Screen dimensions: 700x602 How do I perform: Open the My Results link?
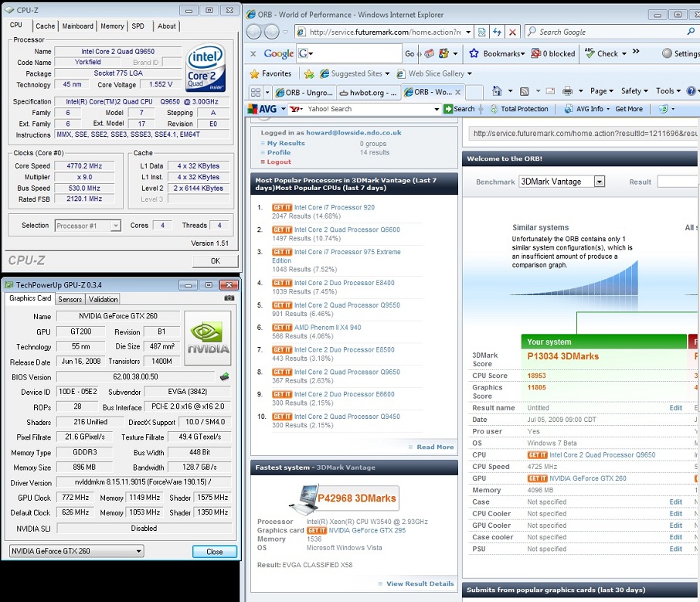(286, 144)
